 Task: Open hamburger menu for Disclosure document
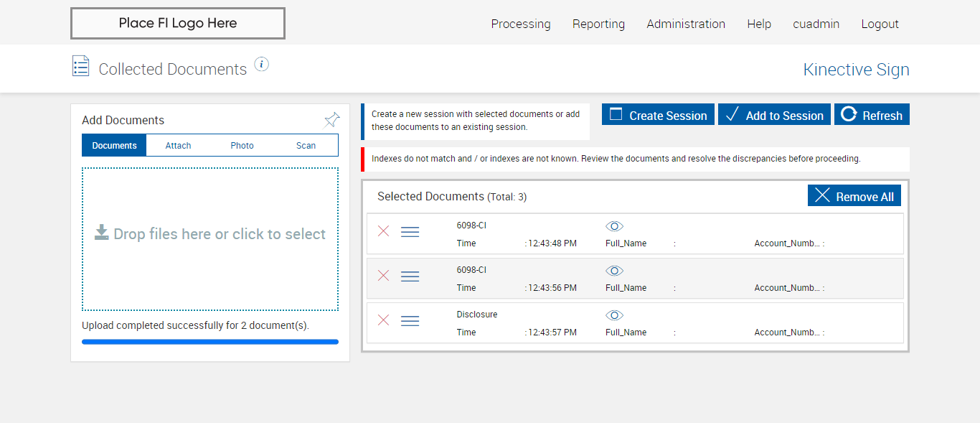click(x=410, y=321)
